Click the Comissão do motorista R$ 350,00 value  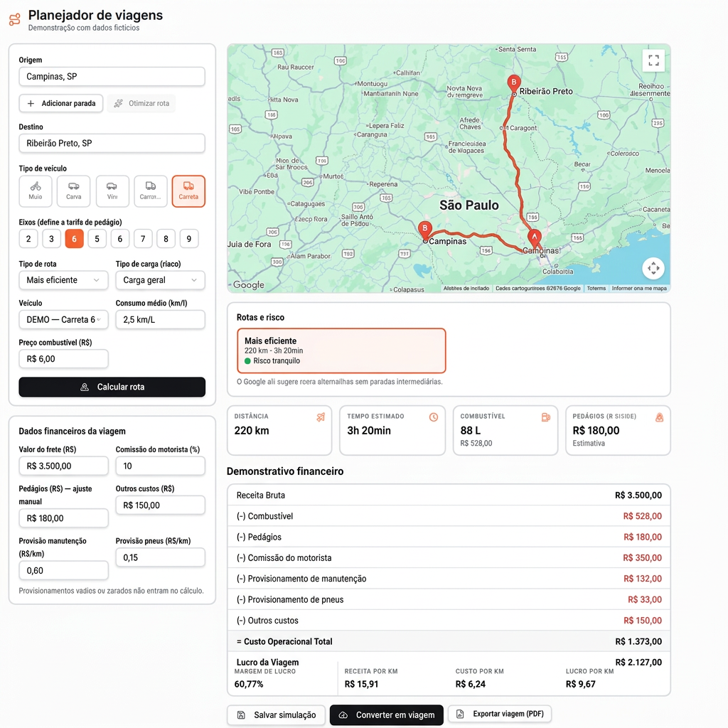pos(642,558)
